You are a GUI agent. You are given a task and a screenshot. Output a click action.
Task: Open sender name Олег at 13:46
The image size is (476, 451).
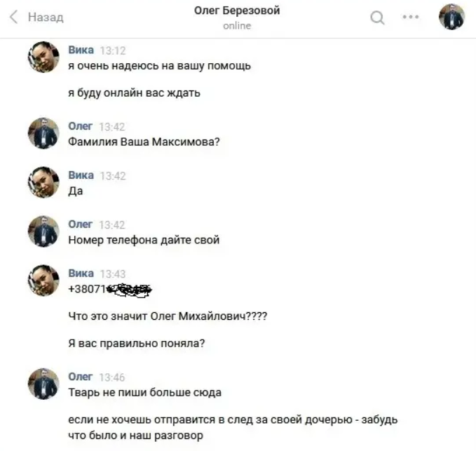coord(80,377)
